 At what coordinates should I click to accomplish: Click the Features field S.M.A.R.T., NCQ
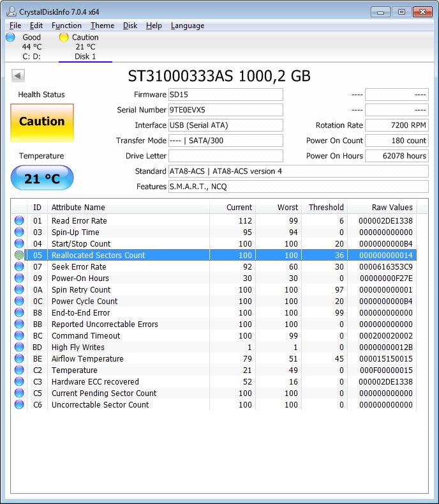click(x=299, y=187)
